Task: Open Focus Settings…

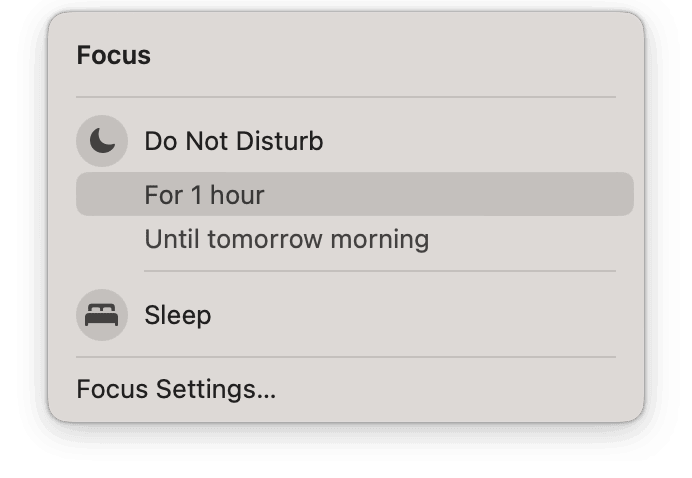Action: tap(176, 389)
